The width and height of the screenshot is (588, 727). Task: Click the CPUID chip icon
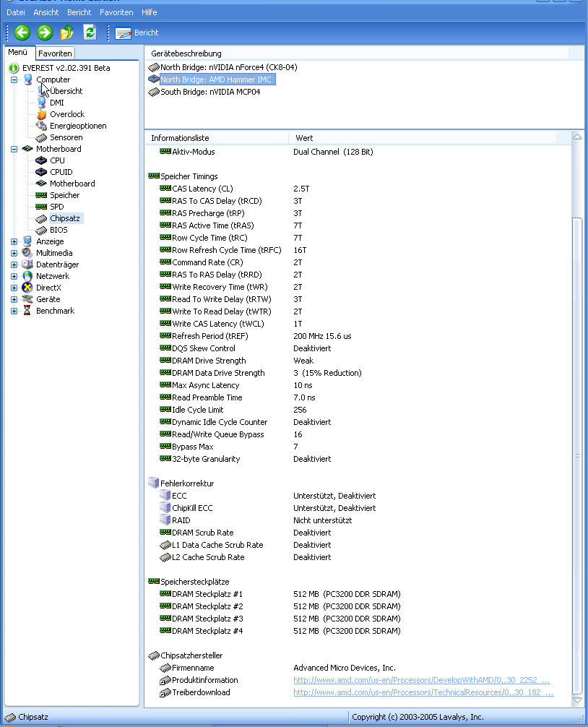click(x=42, y=172)
